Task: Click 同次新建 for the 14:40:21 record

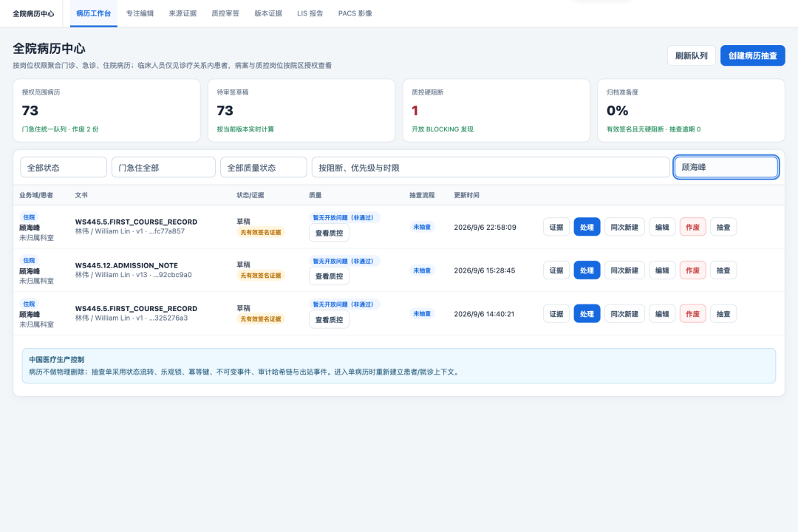Action: click(x=624, y=314)
